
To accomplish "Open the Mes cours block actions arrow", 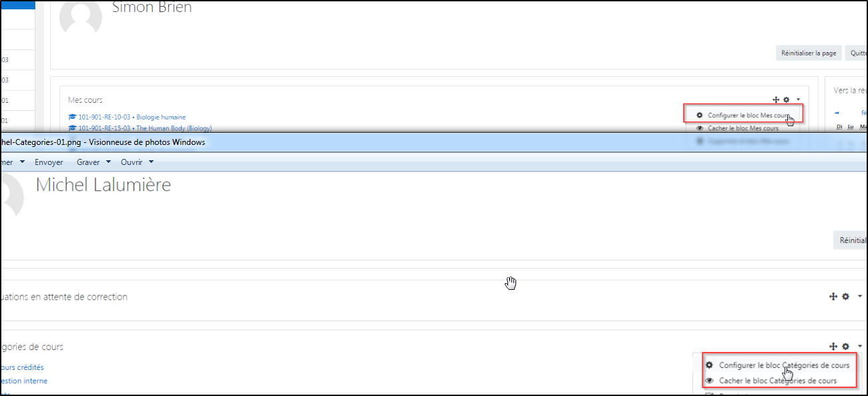I will pyautogui.click(x=798, y=100).
